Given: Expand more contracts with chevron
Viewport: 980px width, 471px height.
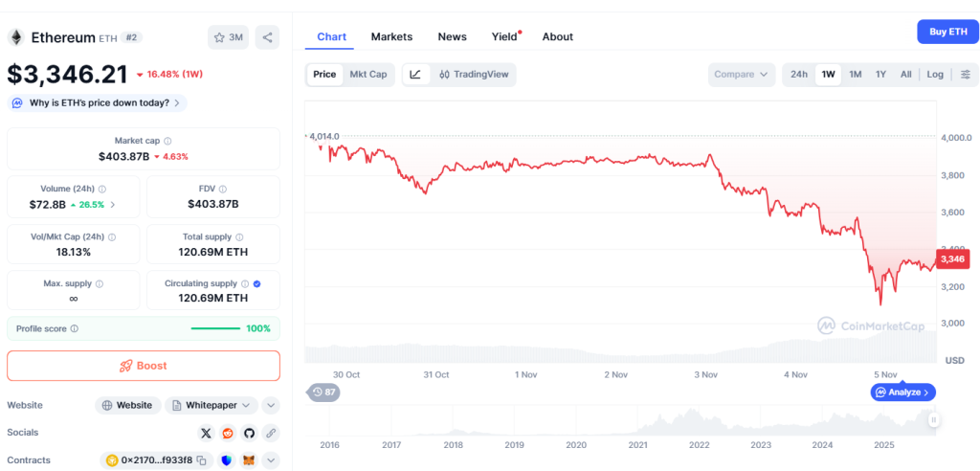Looking at the screenshot, I should point(271,460).
